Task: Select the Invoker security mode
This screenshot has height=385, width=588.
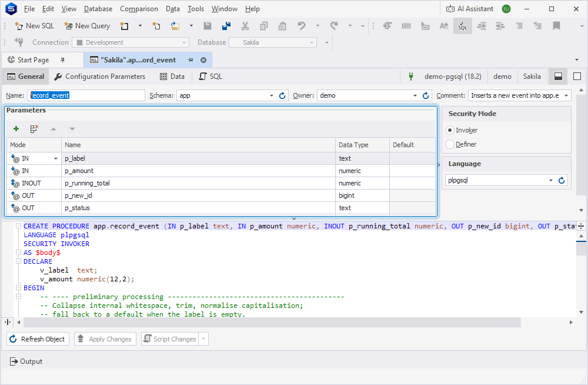Action: coord(450,130)
